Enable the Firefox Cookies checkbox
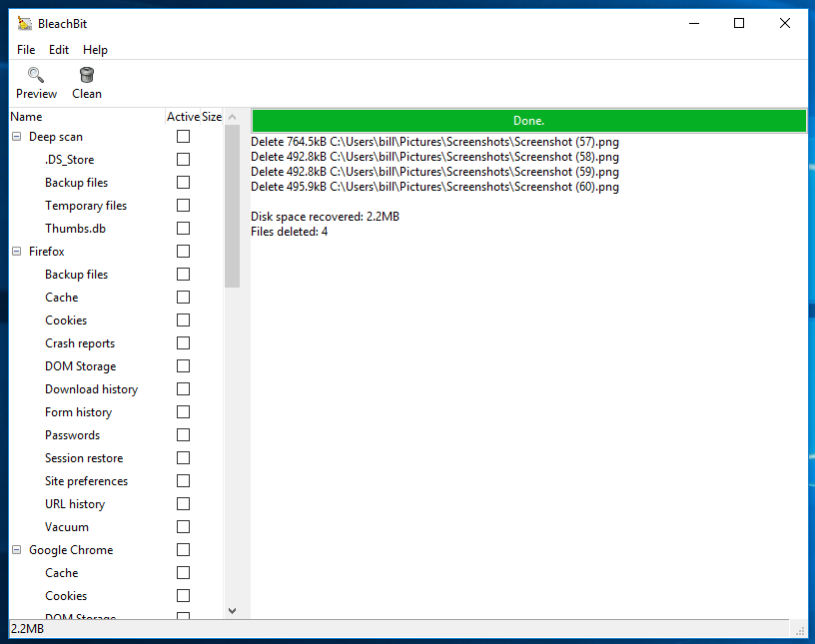The width and height of the screenshot is (815, 644). [183, 321]
